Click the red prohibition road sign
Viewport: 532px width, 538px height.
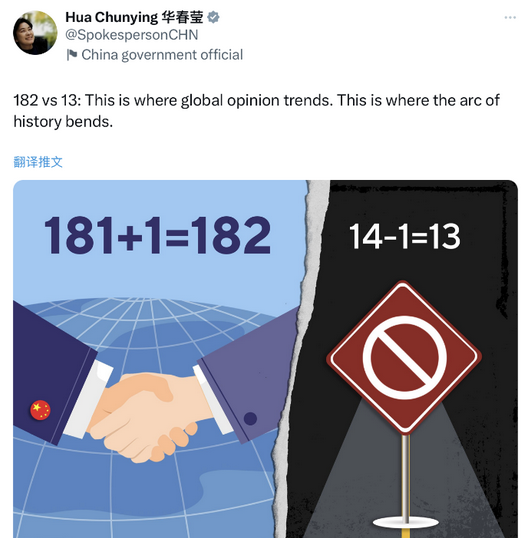click(x=404, y=358)
